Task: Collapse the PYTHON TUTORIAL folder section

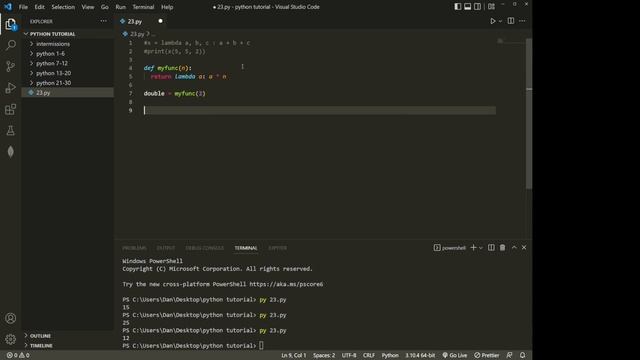Action: pos(53,34)
